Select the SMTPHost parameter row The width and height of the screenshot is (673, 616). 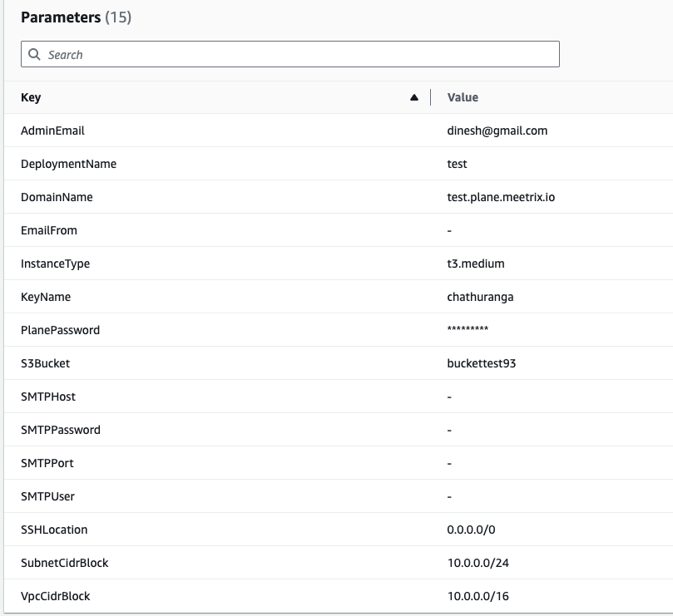pos(47,397)
